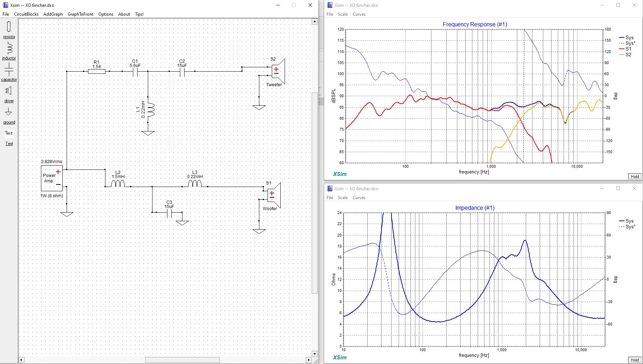The width and height of the screenshot is (643, 364).
Task: Click schematic horizontal scrollbar right arrow
Action: tap(308, 360)
